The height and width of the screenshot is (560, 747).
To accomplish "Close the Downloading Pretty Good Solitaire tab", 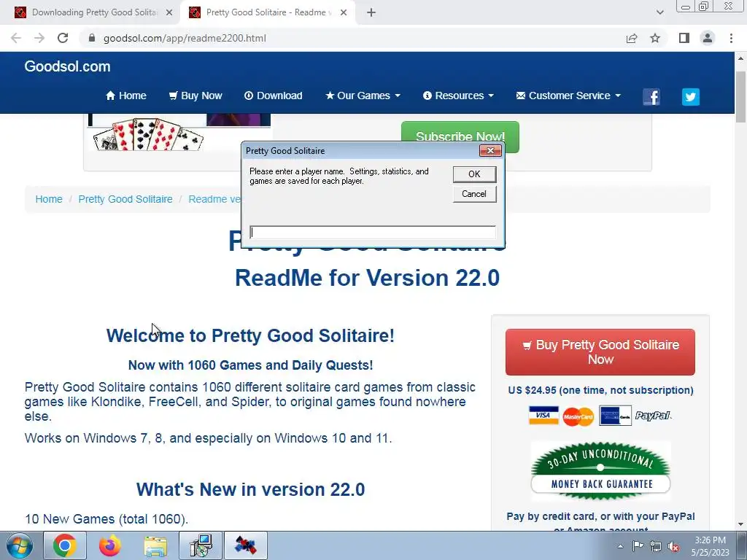I will click(x=169, y=13).
